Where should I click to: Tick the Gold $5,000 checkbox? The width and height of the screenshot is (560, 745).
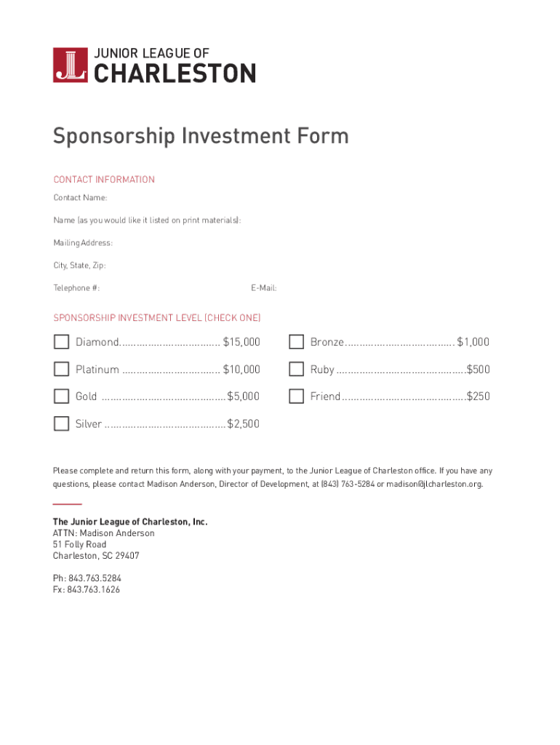61,397
